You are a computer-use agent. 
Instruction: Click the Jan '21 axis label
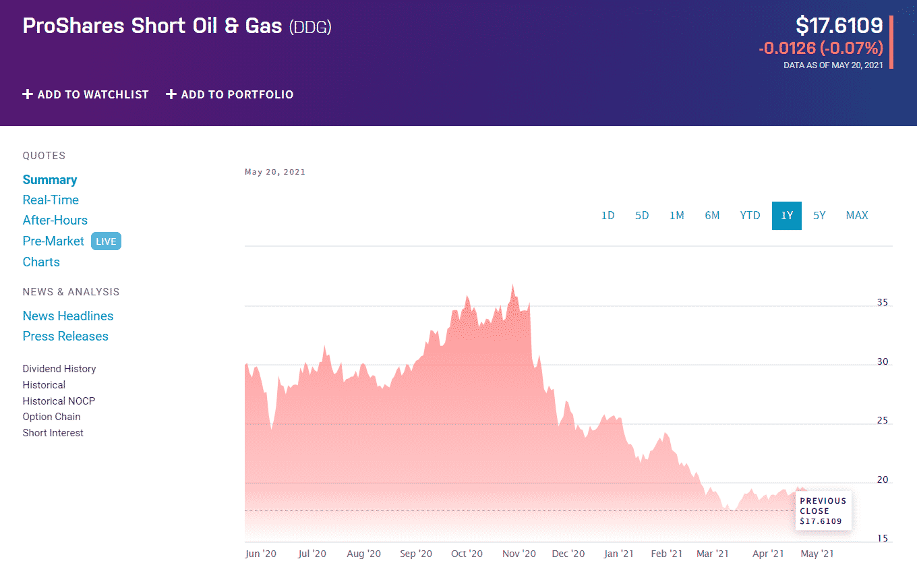coord(619,554)
